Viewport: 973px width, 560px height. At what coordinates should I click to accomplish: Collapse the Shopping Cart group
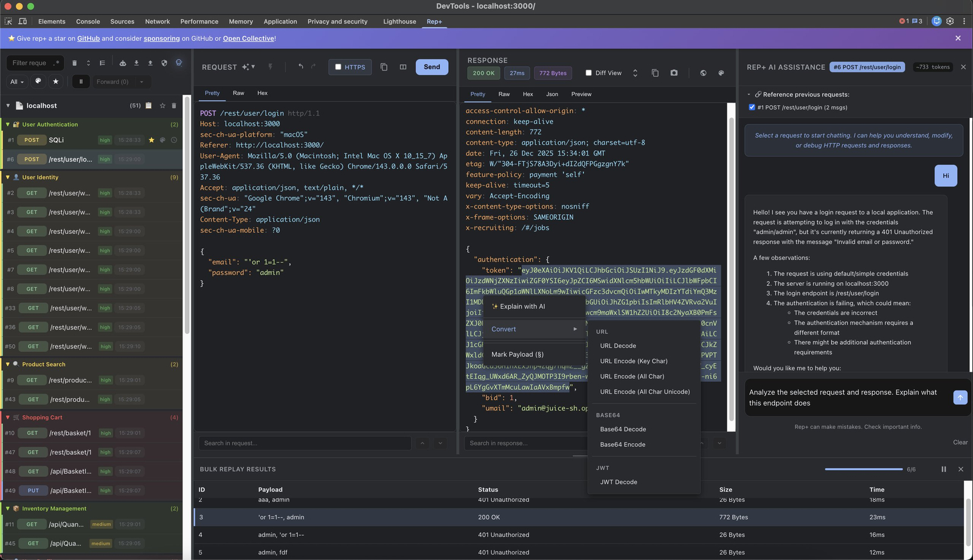[8, 418]
